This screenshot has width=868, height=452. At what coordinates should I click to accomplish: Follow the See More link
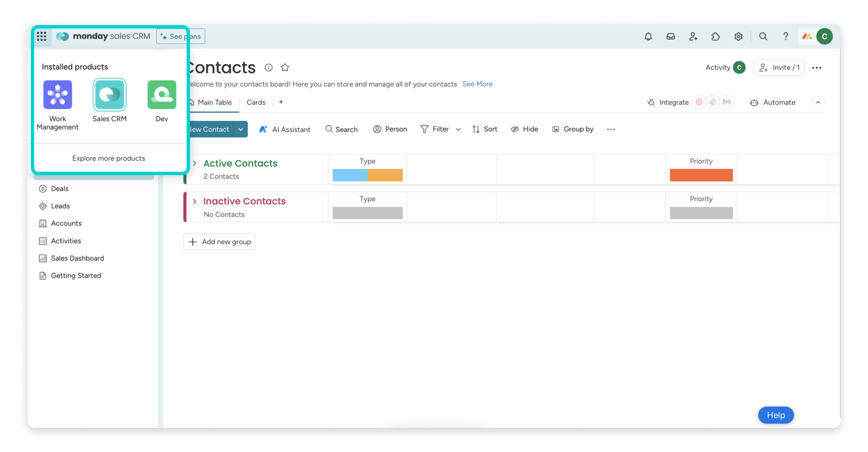coord(477,84)
